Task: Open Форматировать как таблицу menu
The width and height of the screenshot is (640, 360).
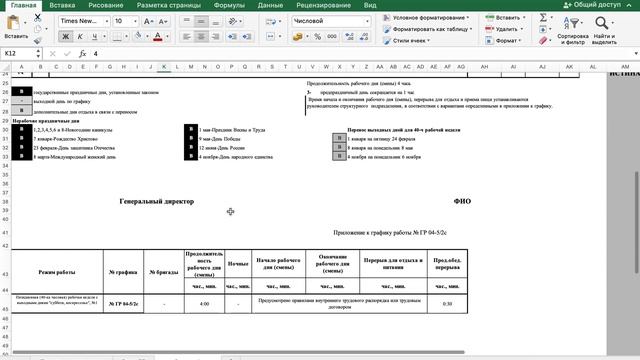Action: [x=427, y=29]
